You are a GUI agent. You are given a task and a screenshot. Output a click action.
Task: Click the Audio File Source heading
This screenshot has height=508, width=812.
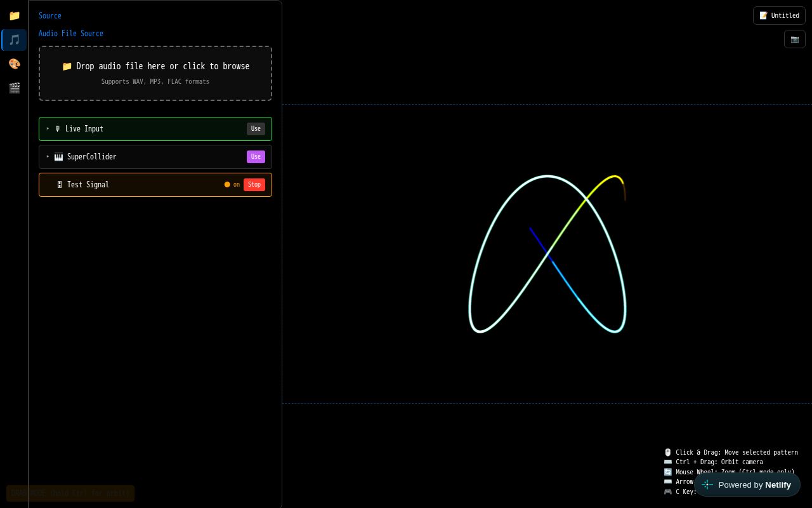[x=71, y=33]
